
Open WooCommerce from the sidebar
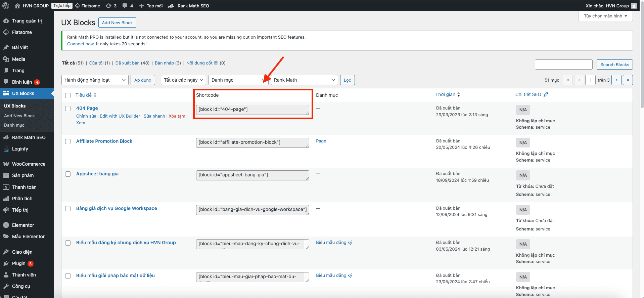(29, 164)
